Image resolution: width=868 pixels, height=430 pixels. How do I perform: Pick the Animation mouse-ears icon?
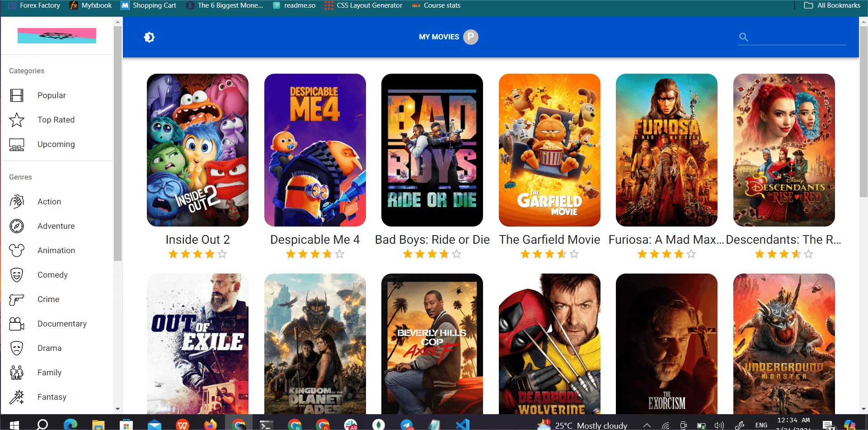[x=17, y=250]
